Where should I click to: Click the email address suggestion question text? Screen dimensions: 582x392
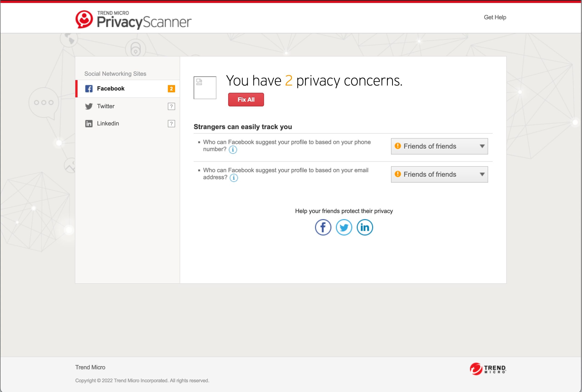286,174
